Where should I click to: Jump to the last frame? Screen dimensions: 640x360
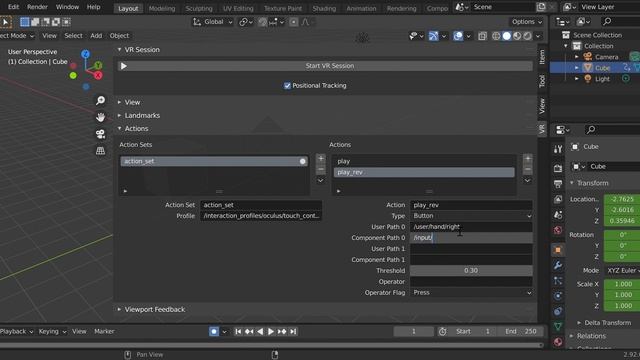click(293, 331)
